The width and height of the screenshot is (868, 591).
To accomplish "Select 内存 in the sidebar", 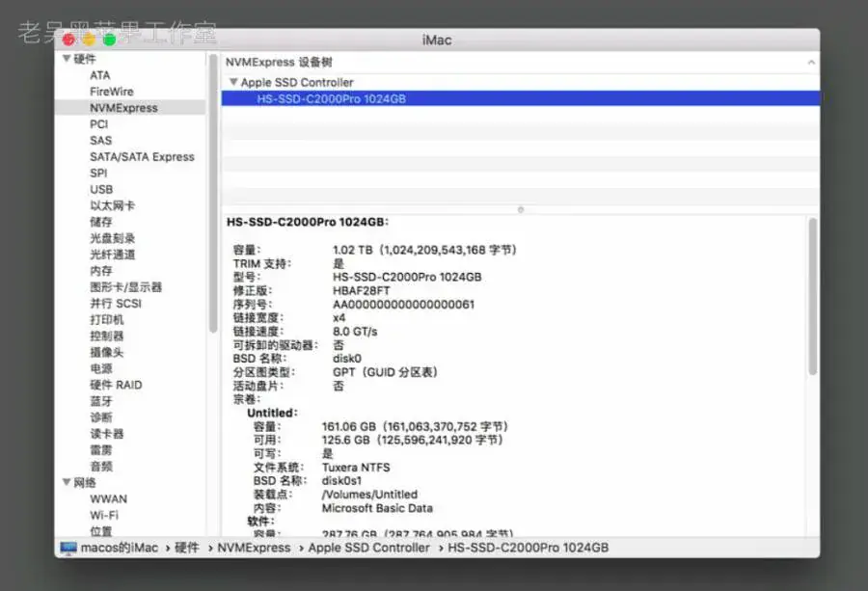I will [100, 271].
